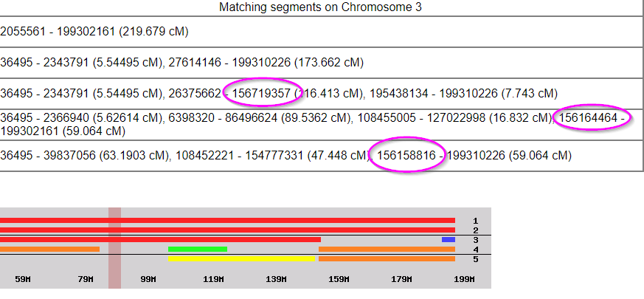Click the left orange segment in row 4
This screenshot has height=299, width=644.
pos(49,250)
